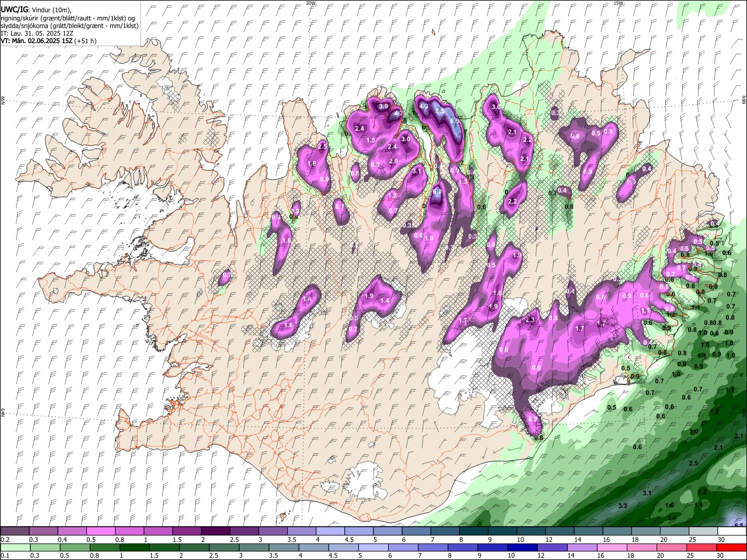
Task: Select the '0.4' label in the snow legend
Action: (62, 540)
